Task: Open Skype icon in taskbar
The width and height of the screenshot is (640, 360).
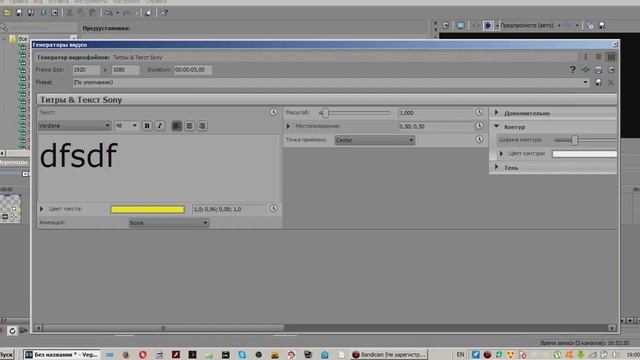Action: coord(242,355)
